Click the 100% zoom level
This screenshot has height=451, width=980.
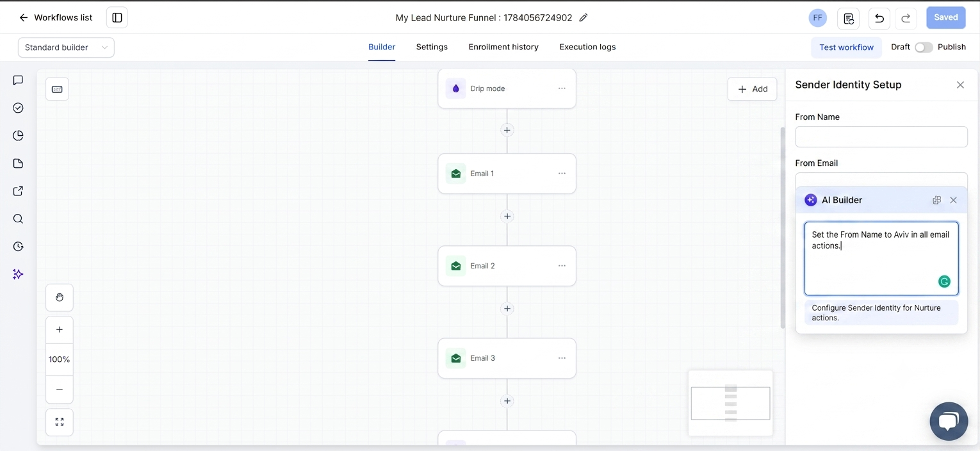click(x=60, y=359)
